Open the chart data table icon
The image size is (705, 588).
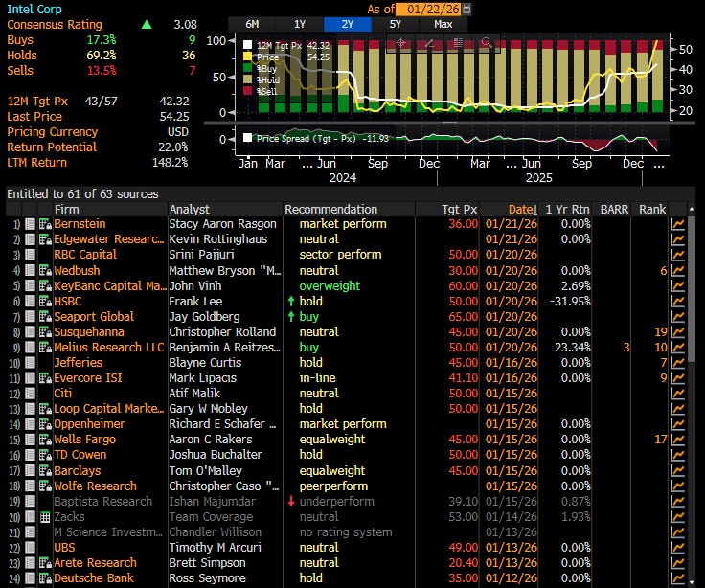point(458,43)
